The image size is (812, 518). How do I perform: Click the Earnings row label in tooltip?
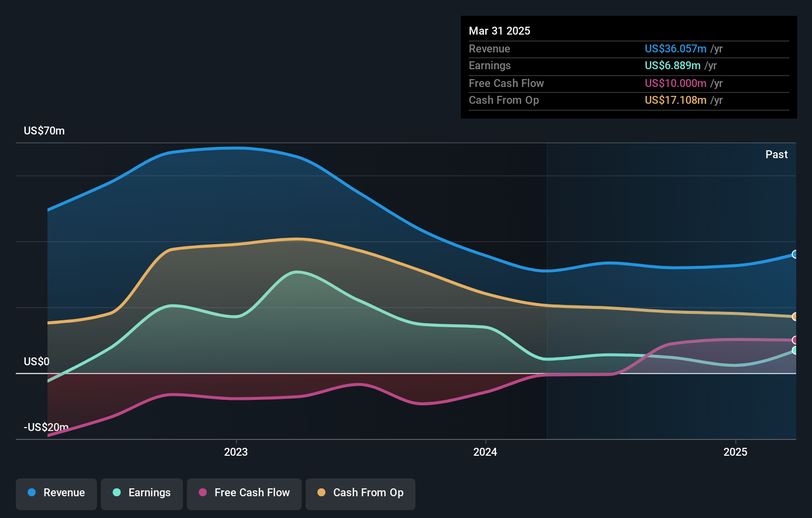tap(490, 65)
